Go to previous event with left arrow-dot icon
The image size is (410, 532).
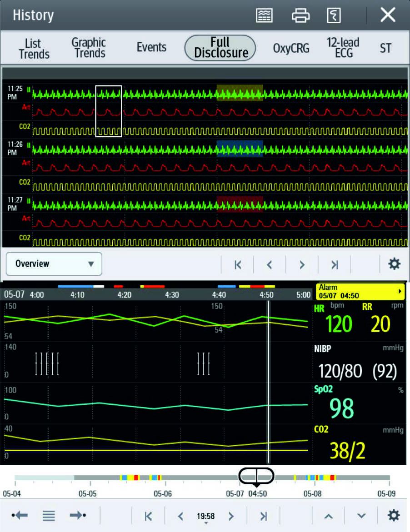click(x=20, y=515)
